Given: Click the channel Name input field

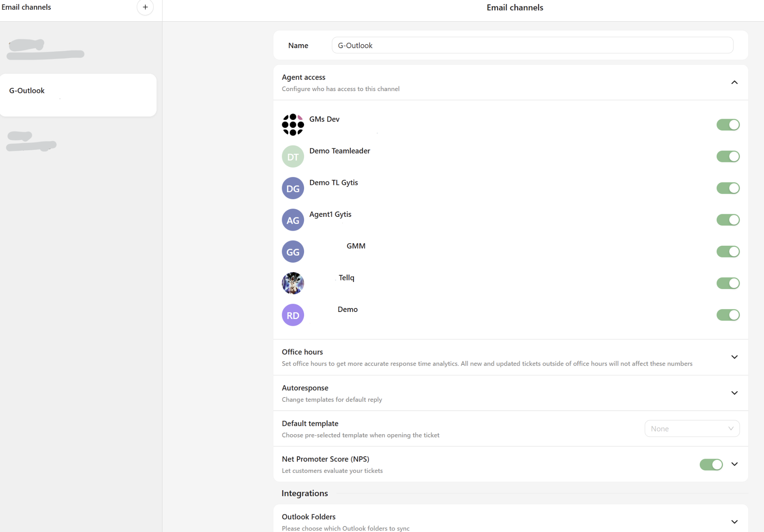Looking at the screenshot, I should pos(532,45).
